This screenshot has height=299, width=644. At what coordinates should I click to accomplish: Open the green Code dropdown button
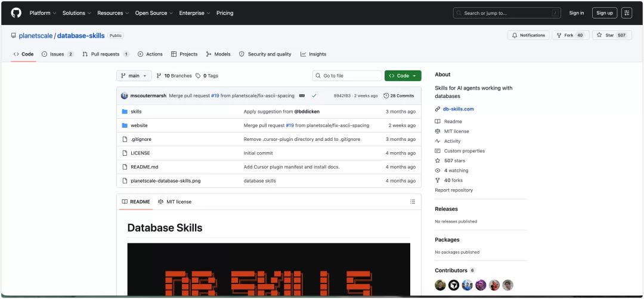[x=403, y=76]
